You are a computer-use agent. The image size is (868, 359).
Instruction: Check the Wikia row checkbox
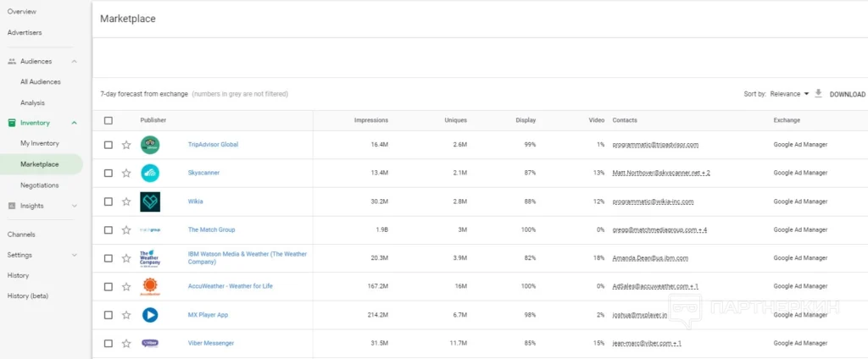pyautogui.click(x=108, y=202)
